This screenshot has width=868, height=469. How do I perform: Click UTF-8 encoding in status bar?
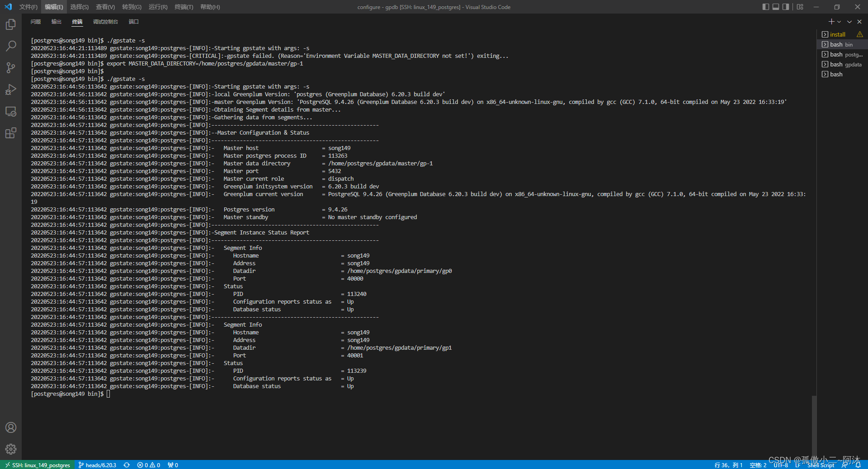[781, 465]
